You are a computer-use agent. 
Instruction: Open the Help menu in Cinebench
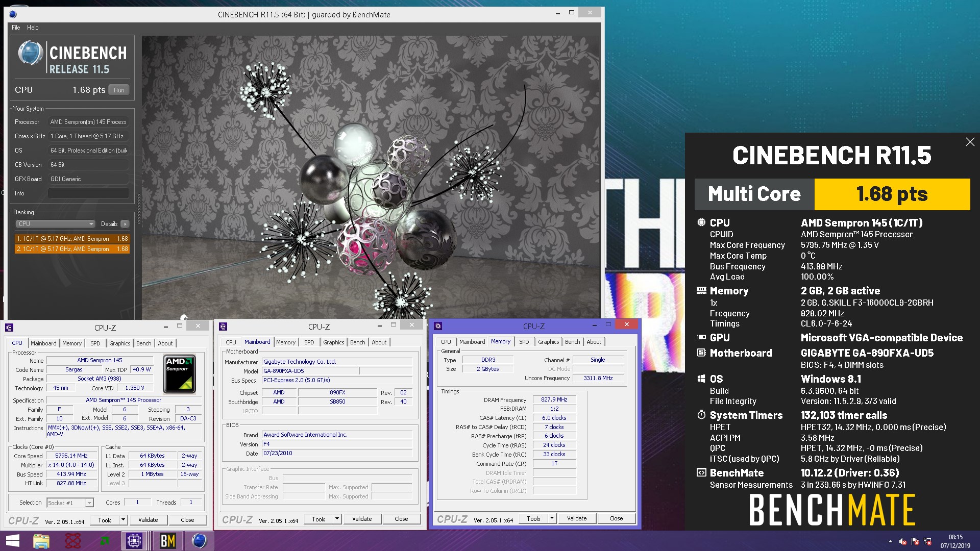33,28
